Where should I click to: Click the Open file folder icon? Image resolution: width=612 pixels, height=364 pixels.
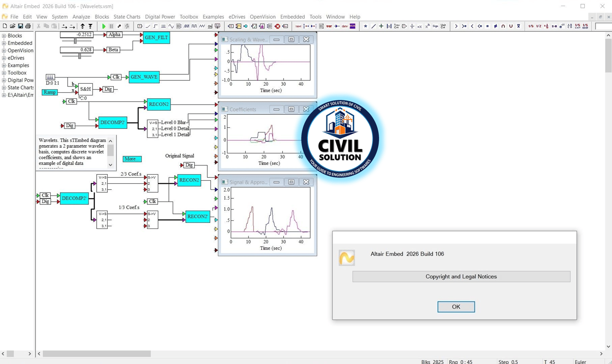pyautogui.click(x=13, y=26)
